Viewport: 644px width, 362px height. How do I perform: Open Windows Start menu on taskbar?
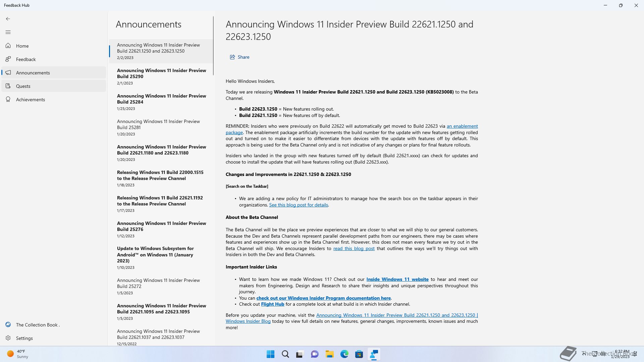click(x=270, y=354)
